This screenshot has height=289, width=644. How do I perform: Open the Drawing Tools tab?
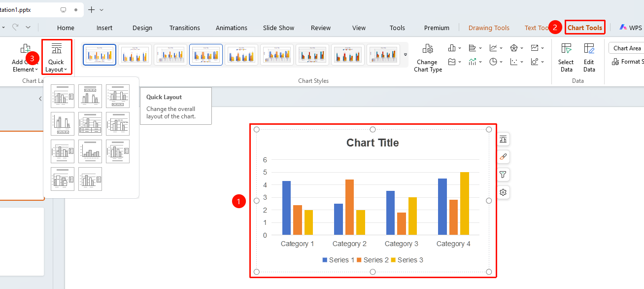[489, 28]
